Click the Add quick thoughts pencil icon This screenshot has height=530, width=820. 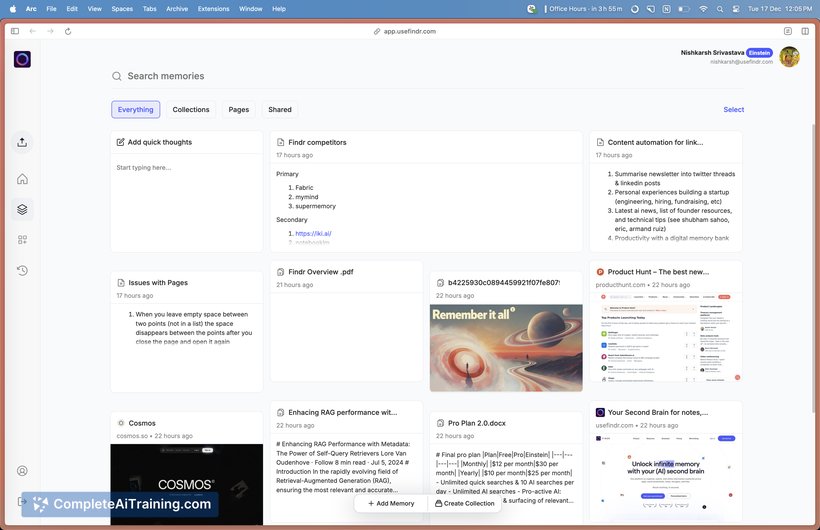pos(120,142)
